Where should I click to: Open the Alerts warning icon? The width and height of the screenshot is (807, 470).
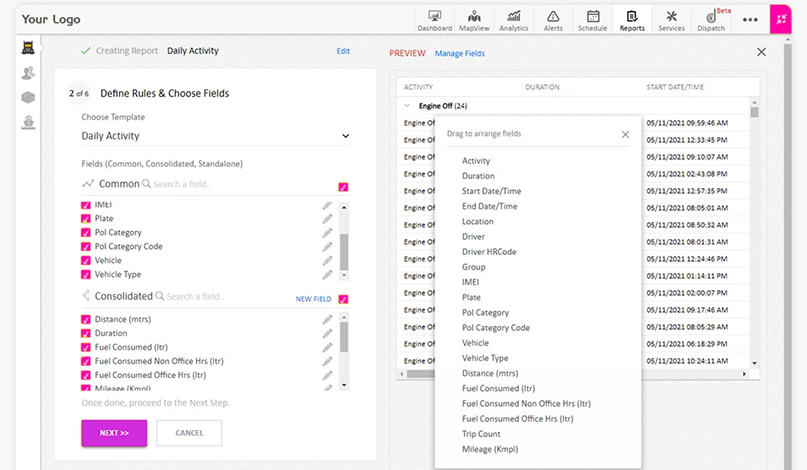553,19
